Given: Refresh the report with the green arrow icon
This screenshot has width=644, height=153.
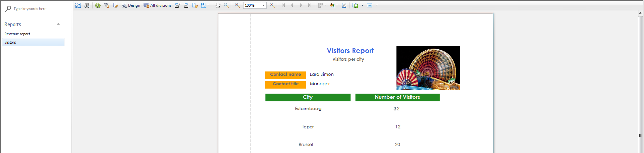Looking at the screenshot, I should coord(98,5).
